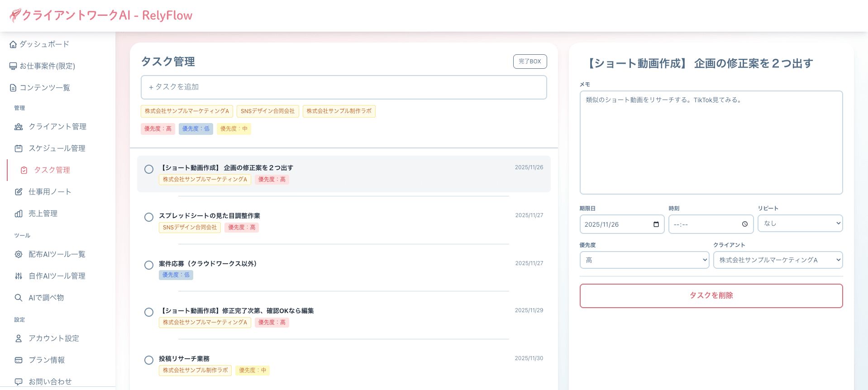868x390 pixels.
Task: Check off the 案件応募 task circle
Action: [x=149, y=265]
